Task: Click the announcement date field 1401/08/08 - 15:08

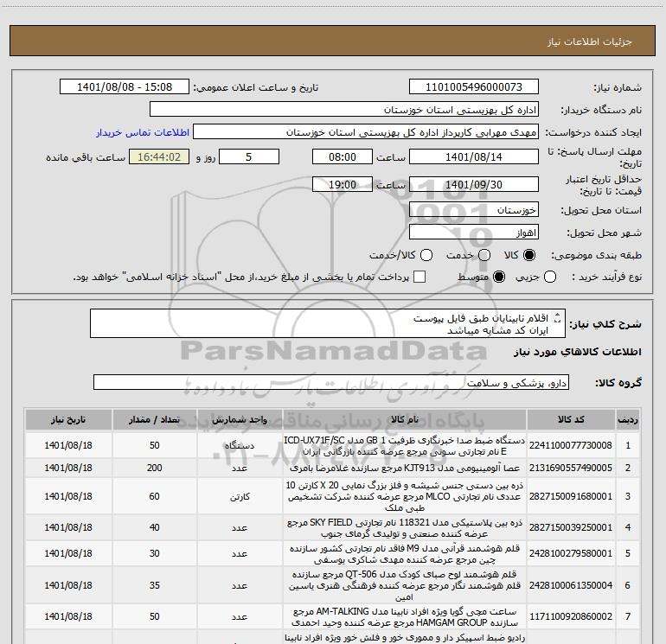Action: coord(125,87)
